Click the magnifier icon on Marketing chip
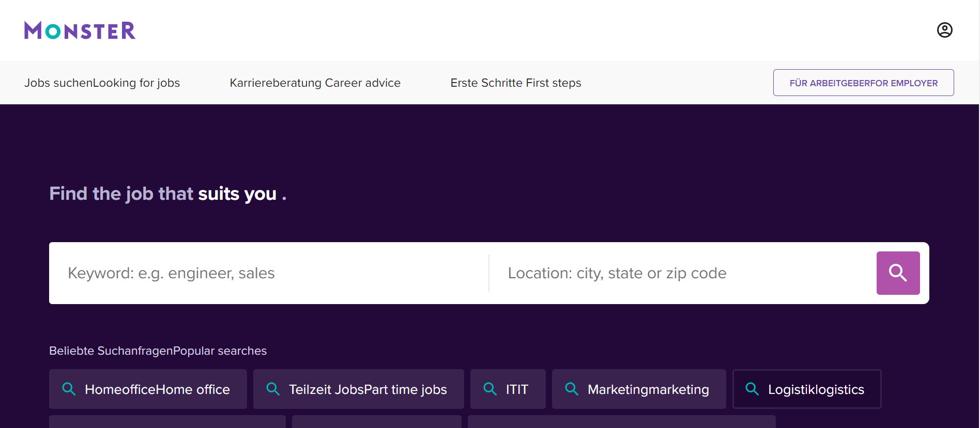The image size is (980, 428). click(572, 389)
